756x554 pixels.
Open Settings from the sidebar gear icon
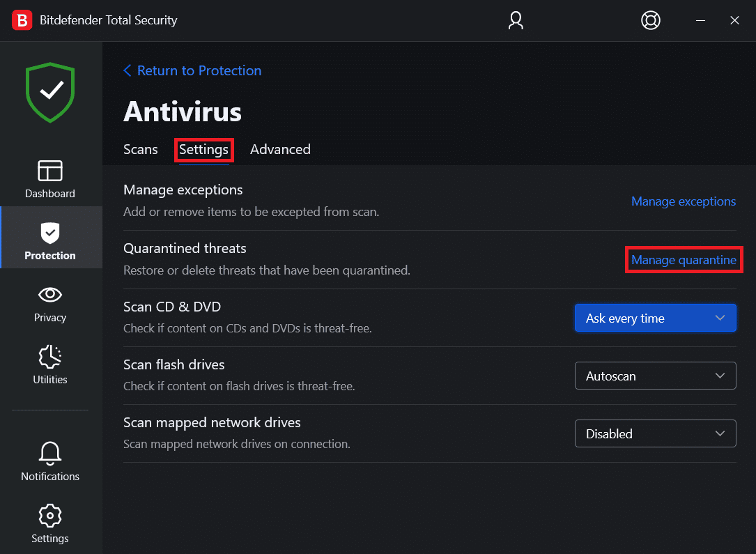coord(49,523)
